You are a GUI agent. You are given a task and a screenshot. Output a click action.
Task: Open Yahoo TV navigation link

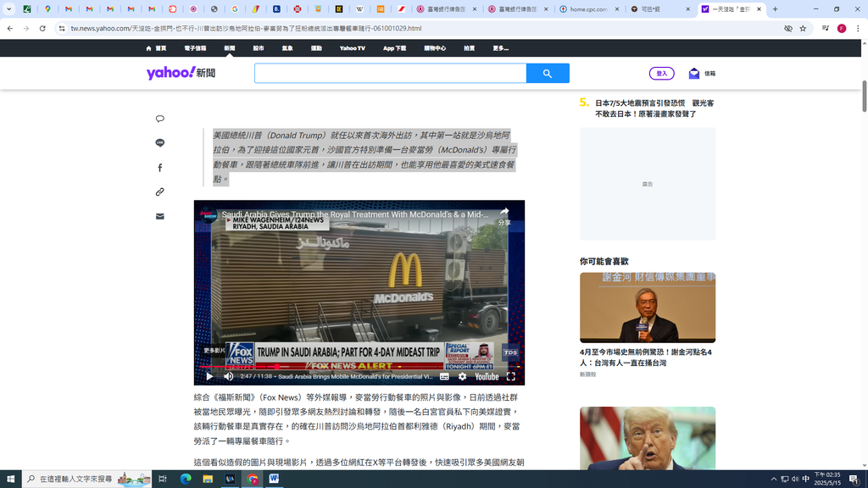coord(353,48)
